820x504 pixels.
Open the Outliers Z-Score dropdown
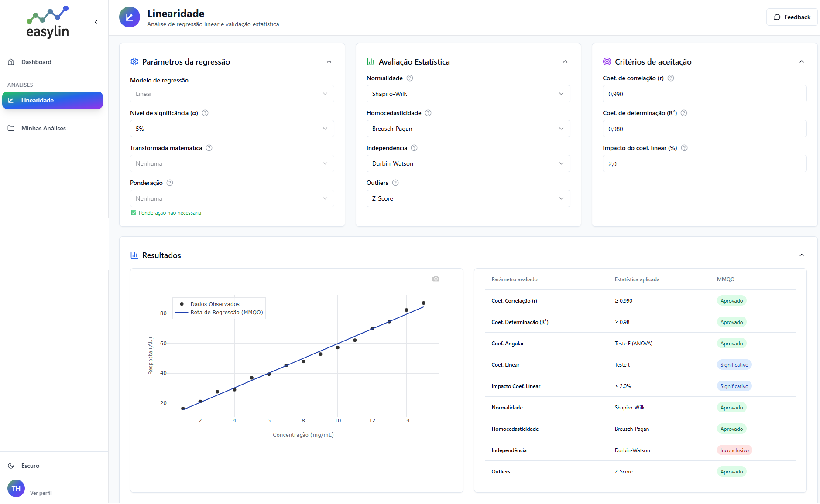(x=468, y=198)
